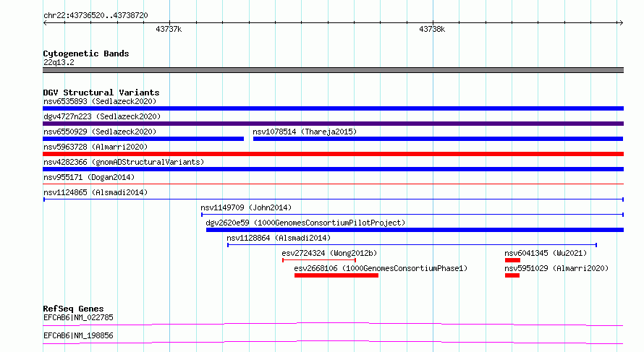Image resolution: width=644 pixels, height=352 pixels.
Task: Select the magenta EFCAB6|NM_198856 gene line
Action: pos(333,342)
